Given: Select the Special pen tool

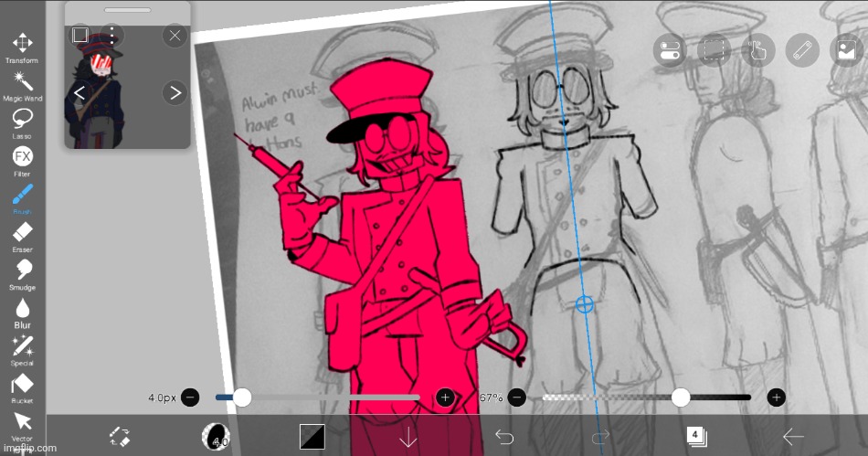Looking at the screenshot, I should click(x=22, y=351).
